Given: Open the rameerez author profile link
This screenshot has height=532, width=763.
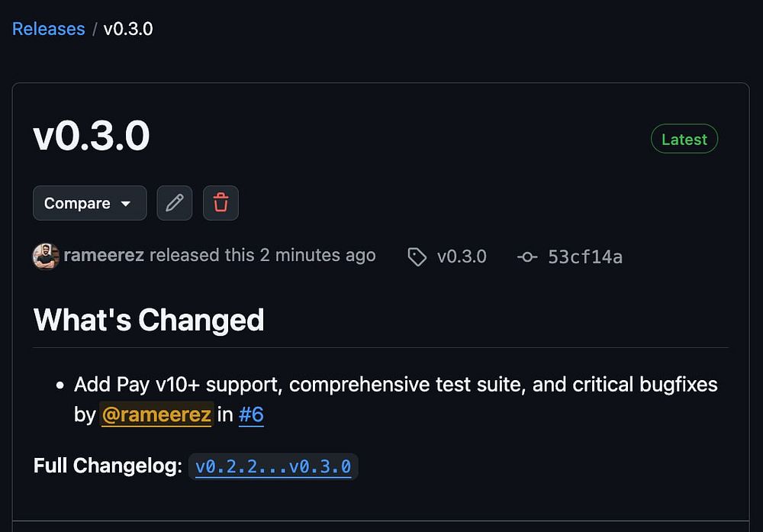Looking at the screenshot, I should [x=104, y=256].
